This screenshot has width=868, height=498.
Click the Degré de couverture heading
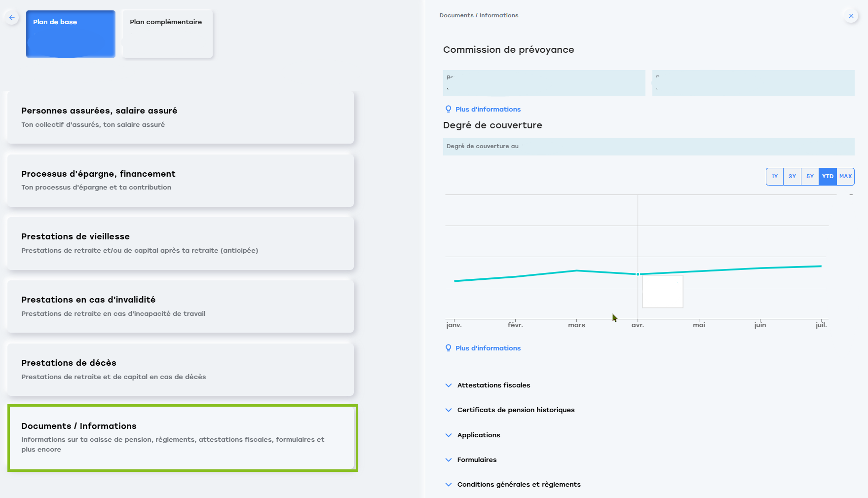(x=492, y=125)
